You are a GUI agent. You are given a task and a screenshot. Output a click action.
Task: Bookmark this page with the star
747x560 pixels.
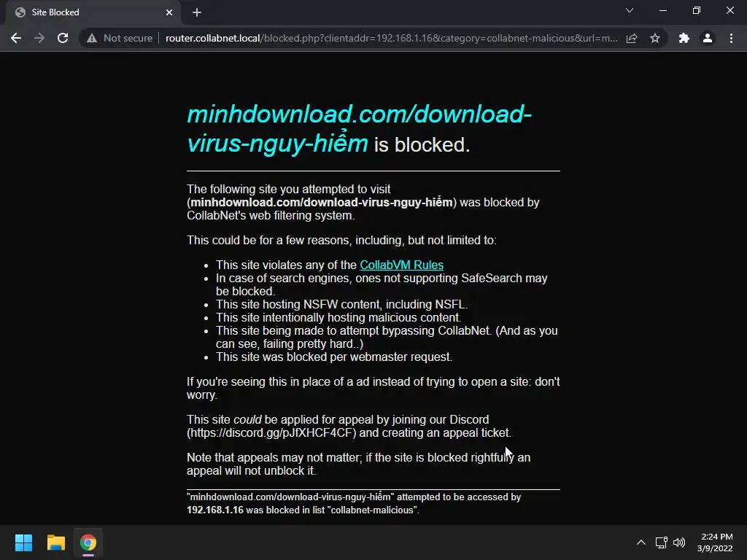pos(655,38)
